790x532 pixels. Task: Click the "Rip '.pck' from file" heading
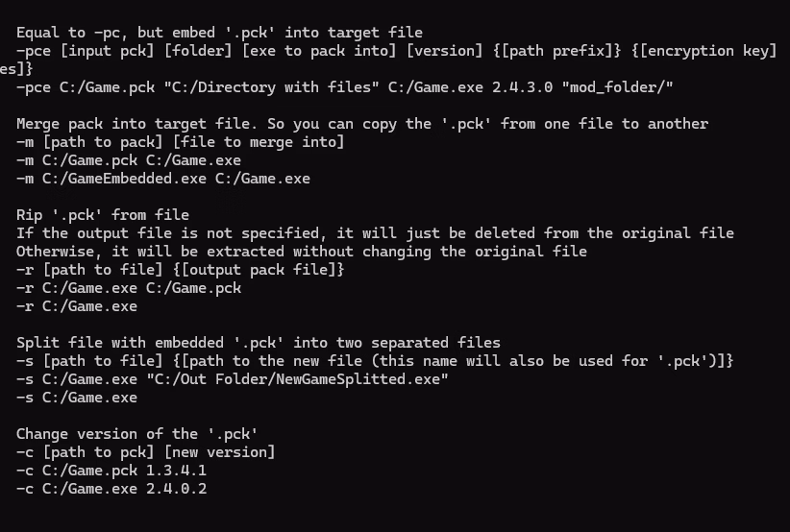point(103,215)
